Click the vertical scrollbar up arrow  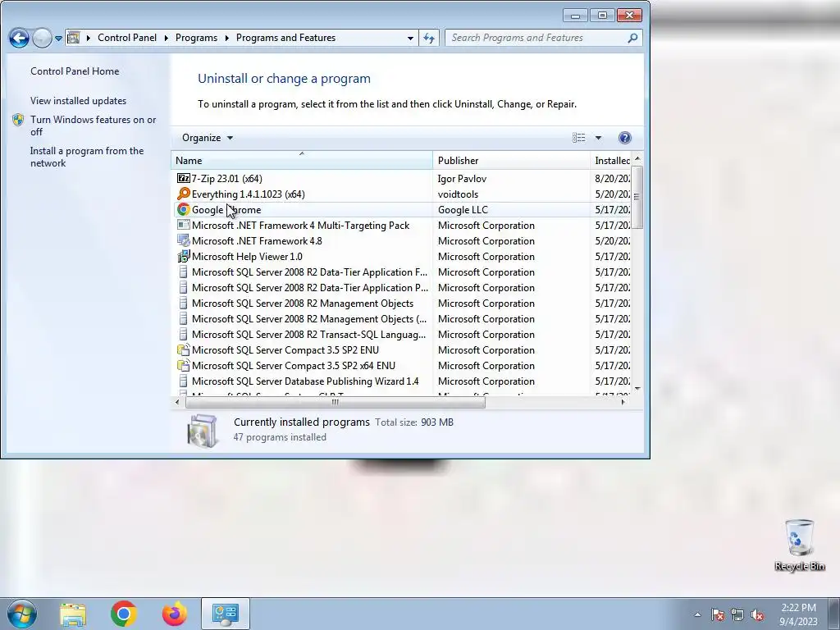(637, 158)
